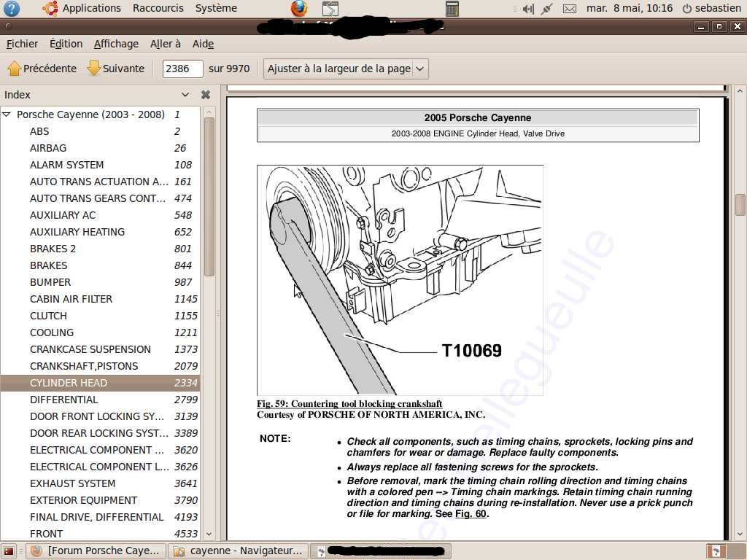Click the page number field 2386
Screen dimensions: 747x560
(182, 69)
